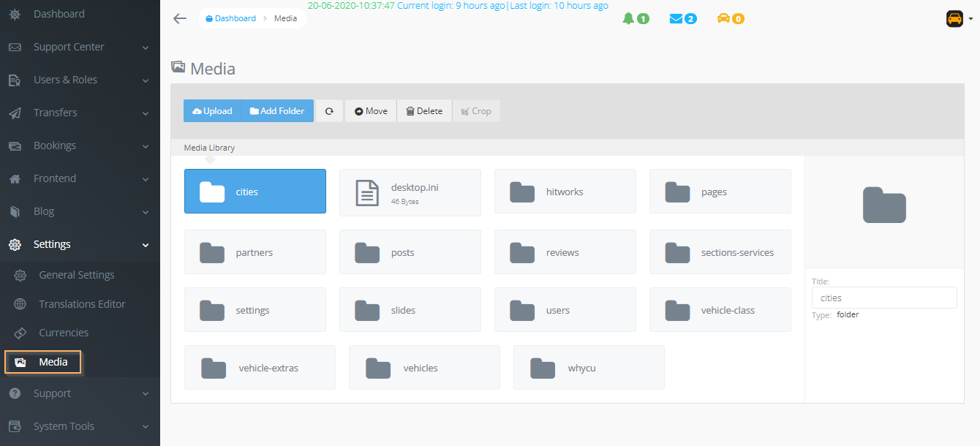Open the taxi profile avatar menu
Viewport: 980px width, 446px height.
954,19
